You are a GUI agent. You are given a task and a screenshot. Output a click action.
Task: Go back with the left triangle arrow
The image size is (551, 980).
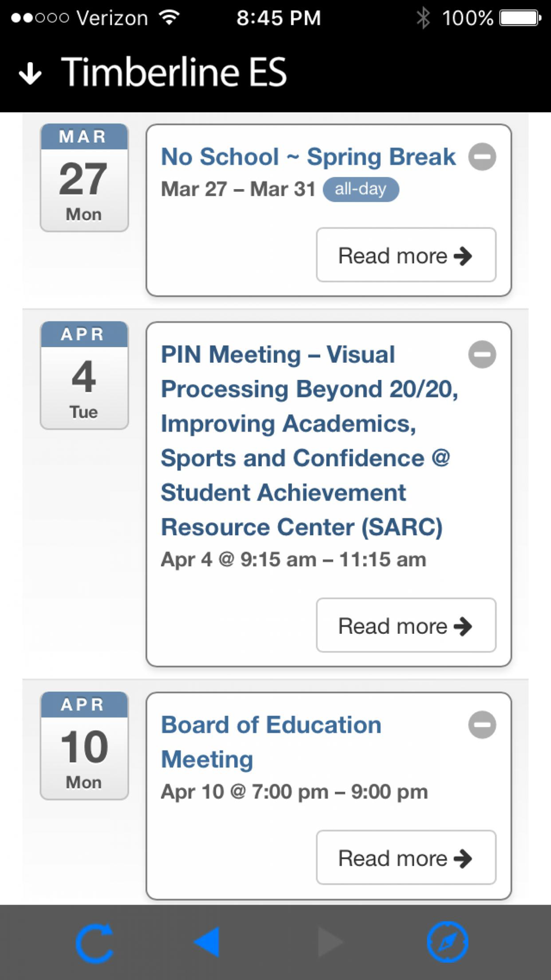coord(207,942)
